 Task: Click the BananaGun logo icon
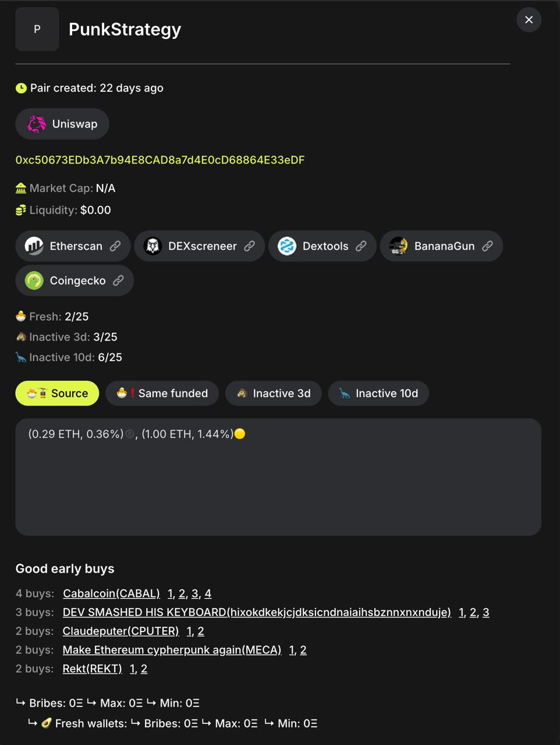point(399,246)
